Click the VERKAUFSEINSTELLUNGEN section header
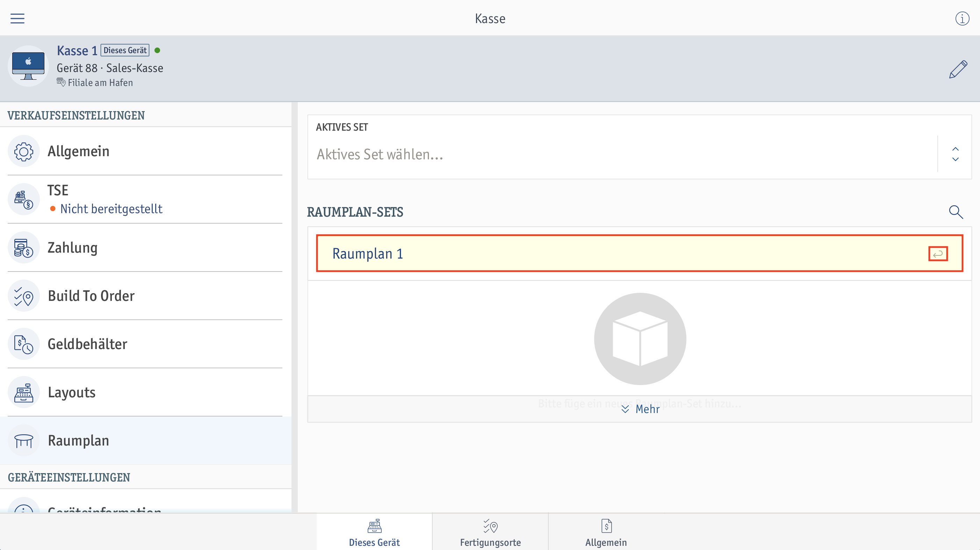Image resolution: width=980 pixels, height=550 pixels. [x=76, y=116]
